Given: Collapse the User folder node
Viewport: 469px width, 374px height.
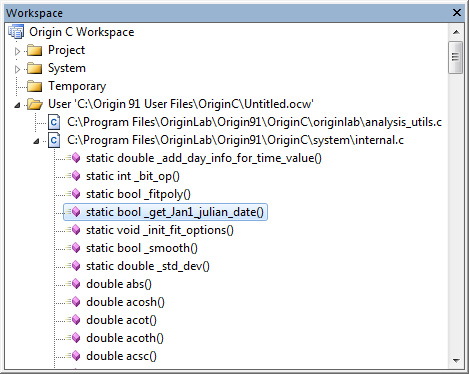Looking at the screenshot, I should (x=17, y=106).
